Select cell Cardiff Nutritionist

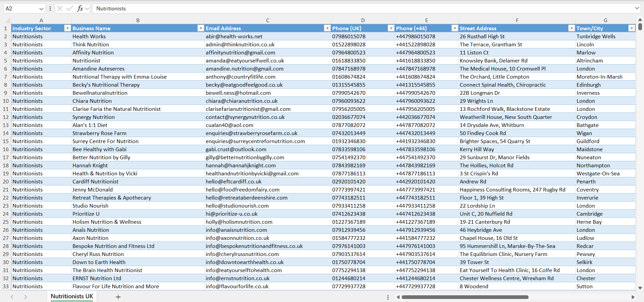pos(138,181)
